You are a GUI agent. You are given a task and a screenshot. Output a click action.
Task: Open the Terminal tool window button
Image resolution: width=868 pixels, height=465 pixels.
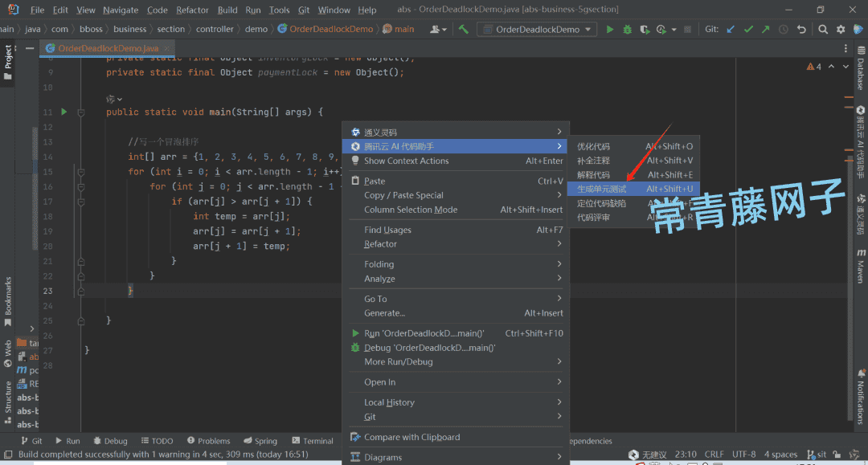[x=313, y=441]
